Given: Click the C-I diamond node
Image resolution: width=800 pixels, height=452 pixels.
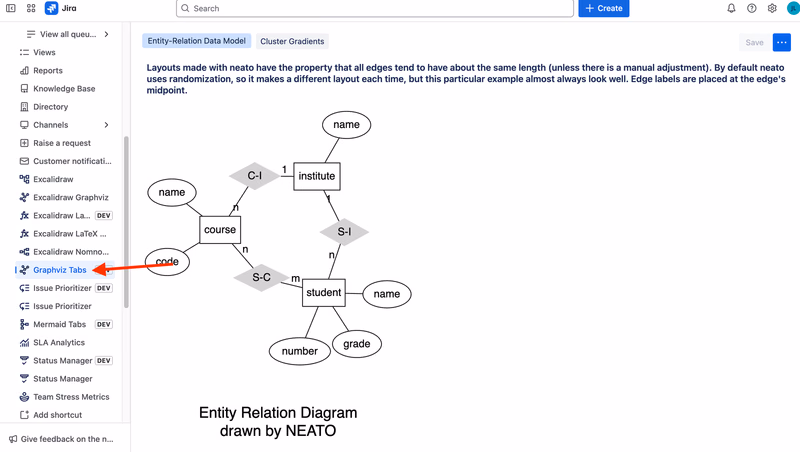Looking at the screenshot, I should point(255,176).
